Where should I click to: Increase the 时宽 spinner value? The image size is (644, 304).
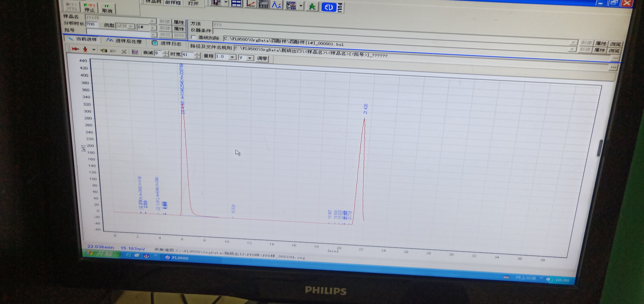pyautogui.click(x=197, y=54)
